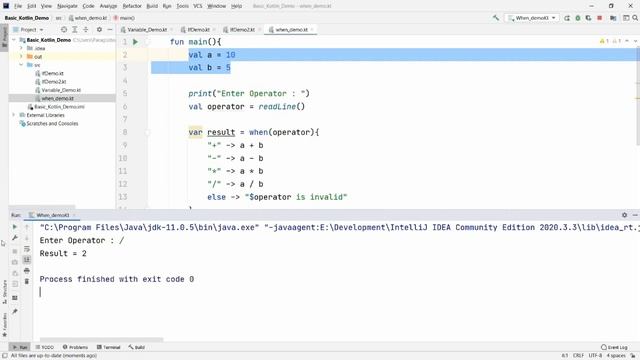Click the layout icon above the Run panel pin
This screenshot has width=640, height=360.
15,298
